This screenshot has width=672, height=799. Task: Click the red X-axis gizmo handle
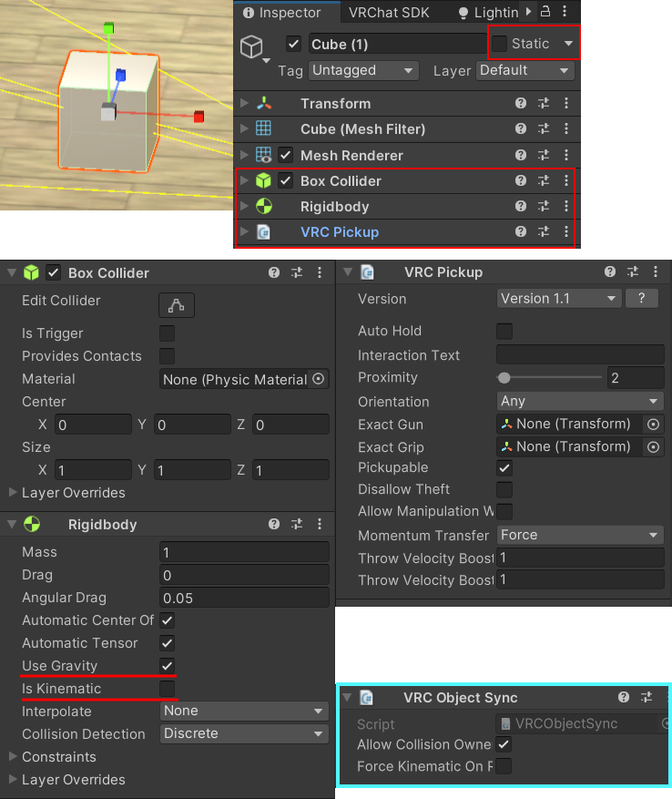199,117
